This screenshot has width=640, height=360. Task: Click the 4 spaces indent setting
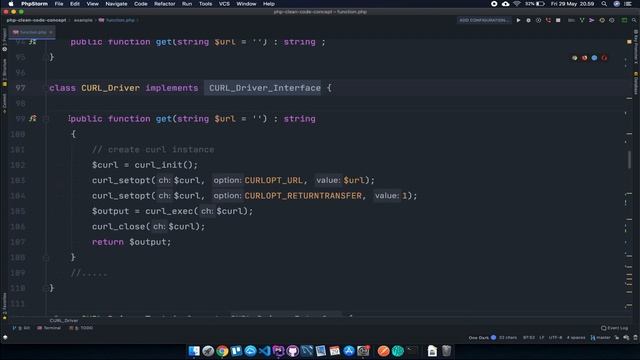click(x=576, y=338)
